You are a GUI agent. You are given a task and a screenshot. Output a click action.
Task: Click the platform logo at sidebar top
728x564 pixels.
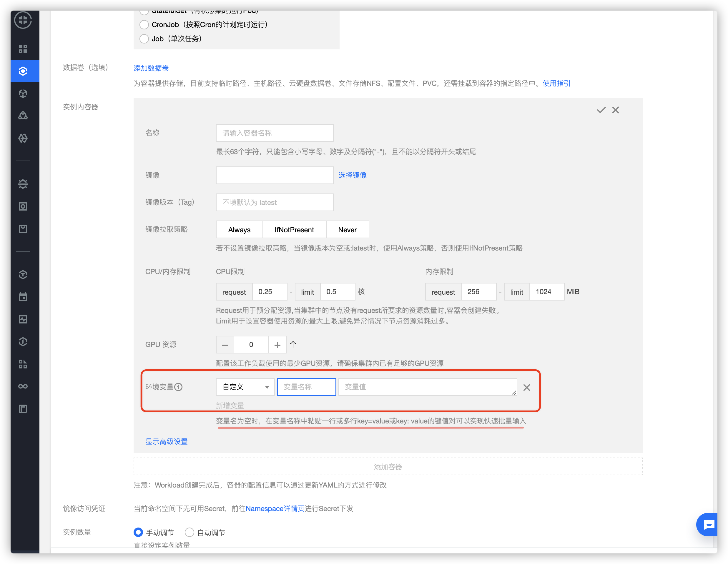coord(23,20)
